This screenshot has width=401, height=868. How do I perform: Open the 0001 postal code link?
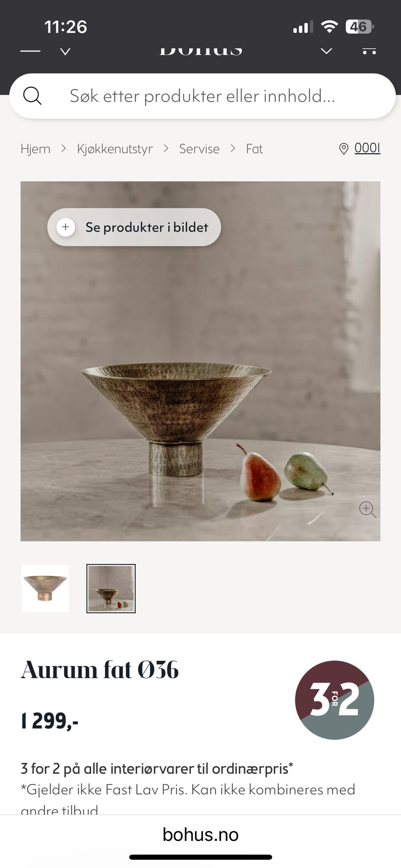click(367, 148)
